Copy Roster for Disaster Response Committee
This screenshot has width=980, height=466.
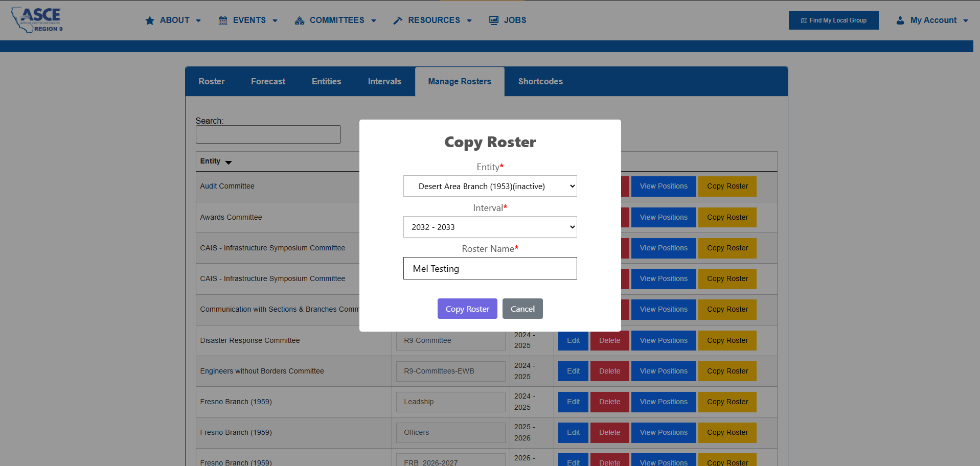[727, 341]
